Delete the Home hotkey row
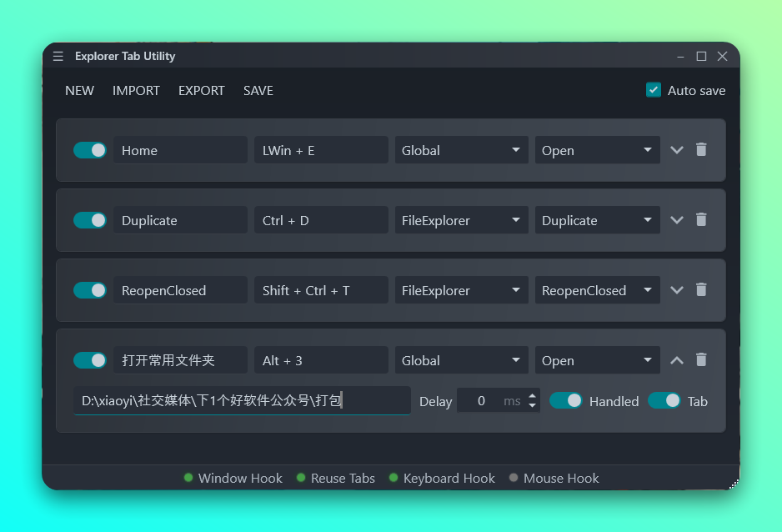Image resolution: width=782 pixels, height=532 pixels. point(701,150)
